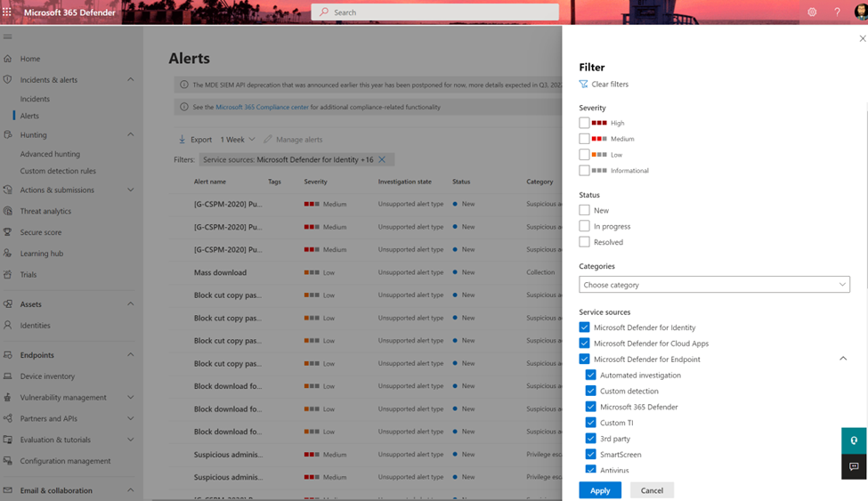Check the New status checkbox
Image resolution: width=868 pixels, height=501 pixels.
(x=584, y=210)
